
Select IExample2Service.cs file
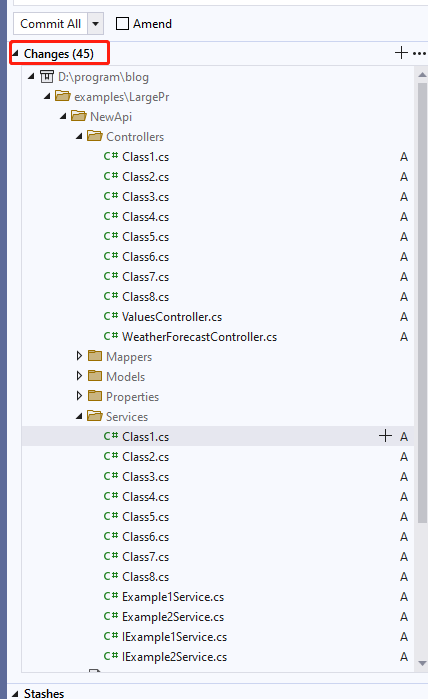(174, 657)
